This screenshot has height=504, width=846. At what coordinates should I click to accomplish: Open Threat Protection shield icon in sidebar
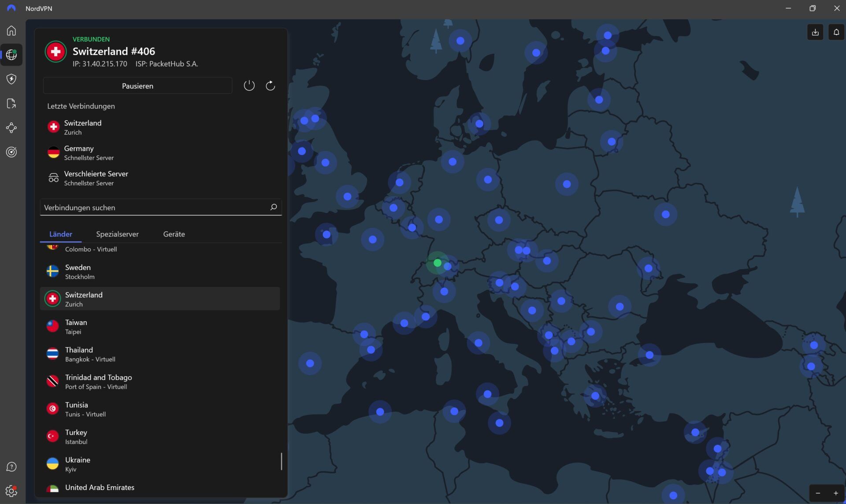11,79
